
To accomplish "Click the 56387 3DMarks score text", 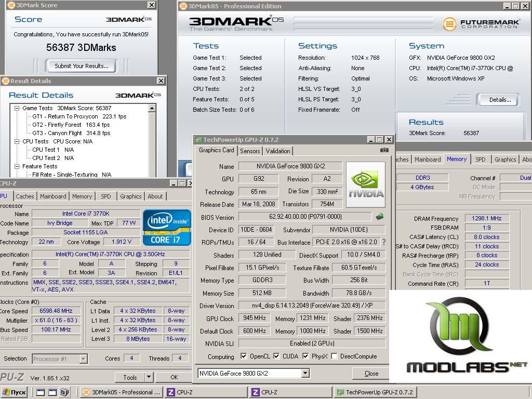I will 81,47.
